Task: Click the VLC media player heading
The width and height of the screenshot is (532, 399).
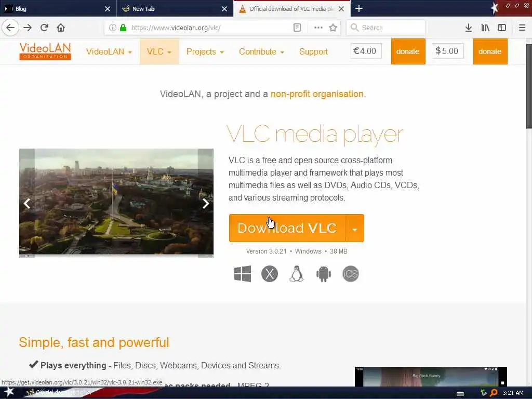Action: pos(314,135)
